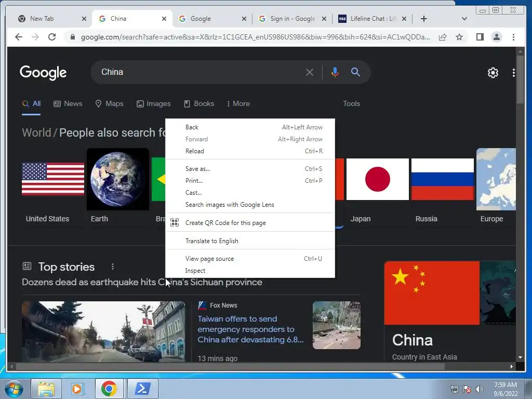Open the Chrome profile avatar
The image size is (532, 399).
496,37
